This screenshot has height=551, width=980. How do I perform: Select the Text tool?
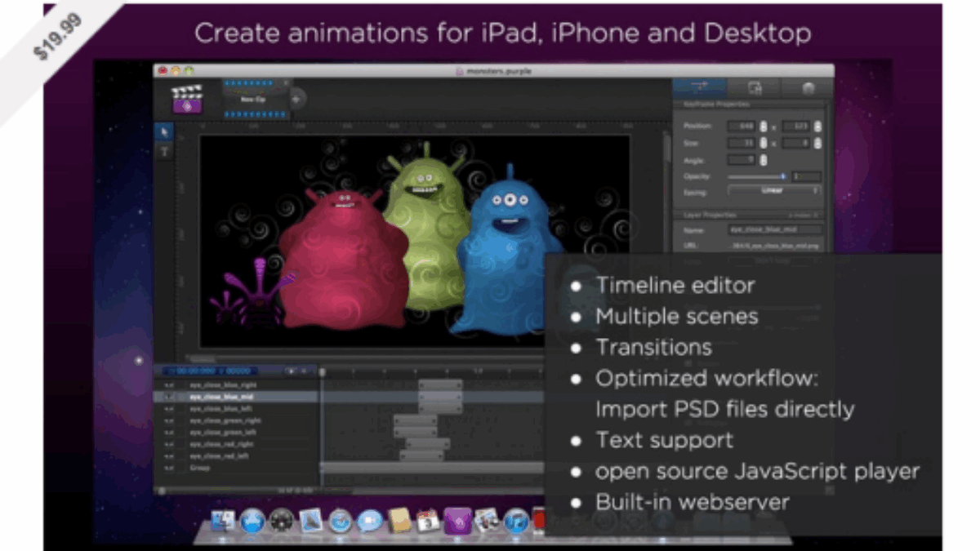(164, 151)
